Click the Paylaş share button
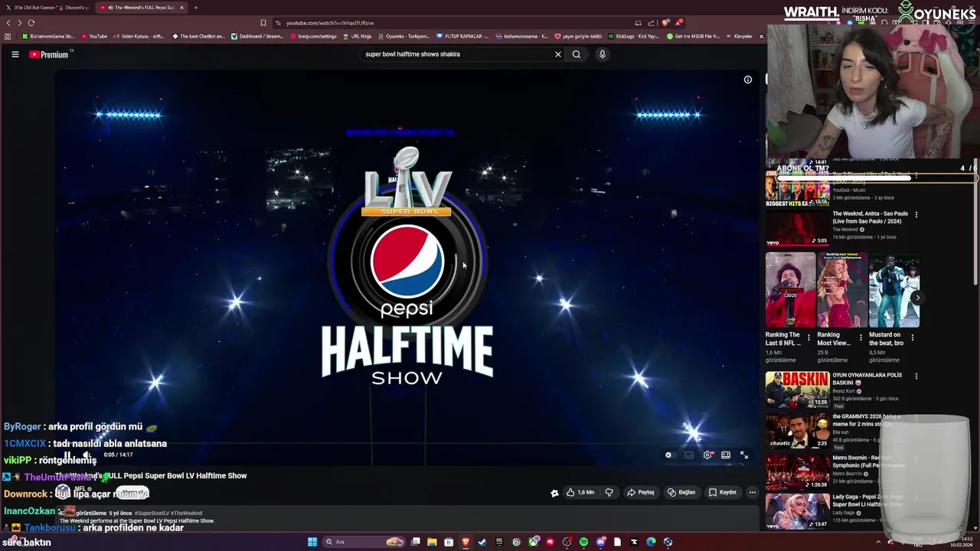This screenshot has height=551, width=980. pos(641,493)
